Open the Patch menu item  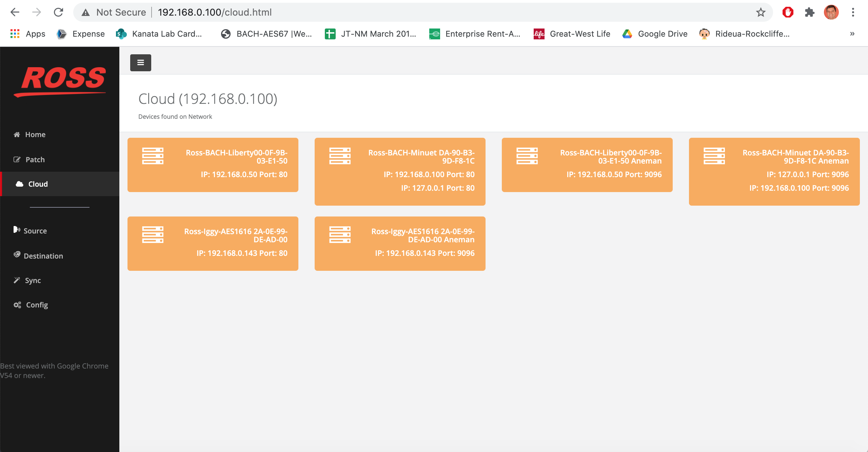60,159
